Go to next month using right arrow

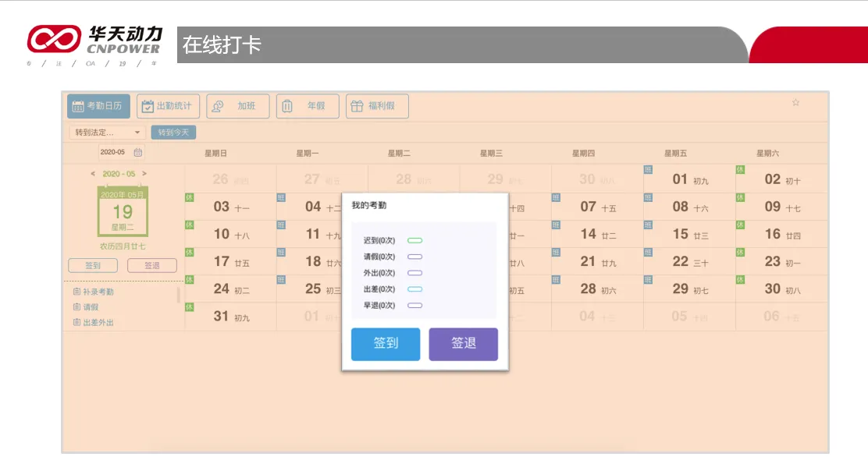pos(144,174)
